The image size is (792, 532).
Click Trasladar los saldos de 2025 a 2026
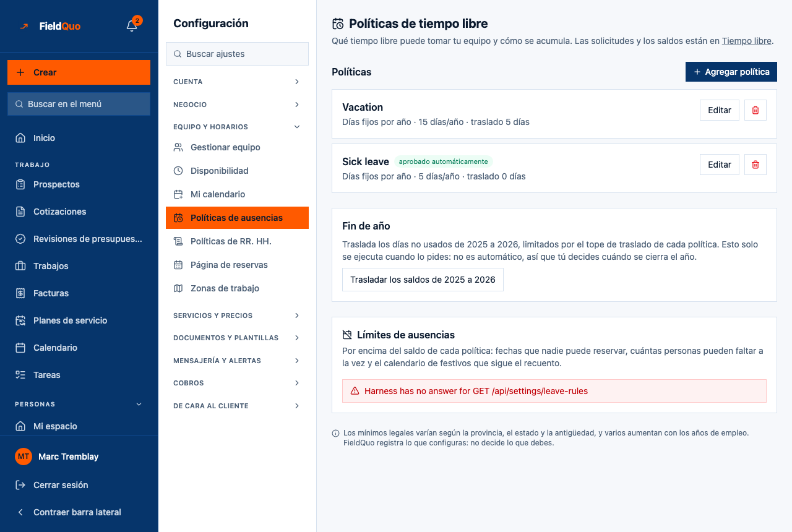[423, 280]
